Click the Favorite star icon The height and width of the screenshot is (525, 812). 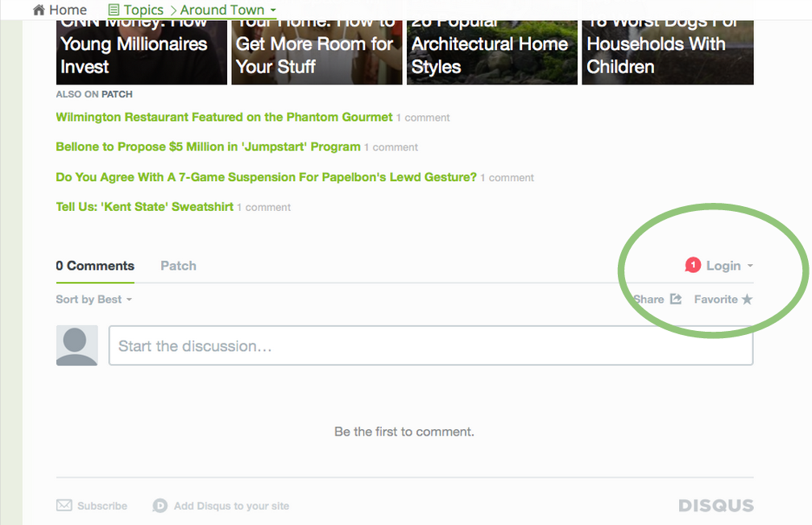tap(747, 300)
